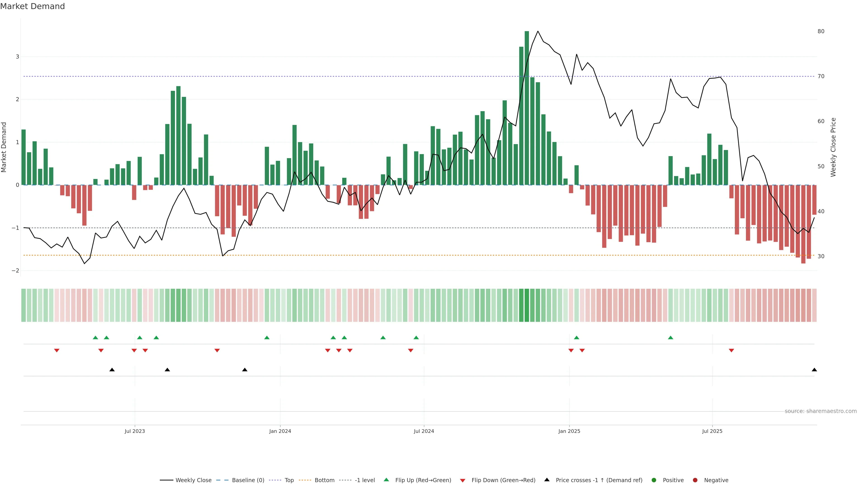The height and width of the screenshot is (488, 868).
Task: Click the leftmost red flip-down marker
Action: click(57, 351)
